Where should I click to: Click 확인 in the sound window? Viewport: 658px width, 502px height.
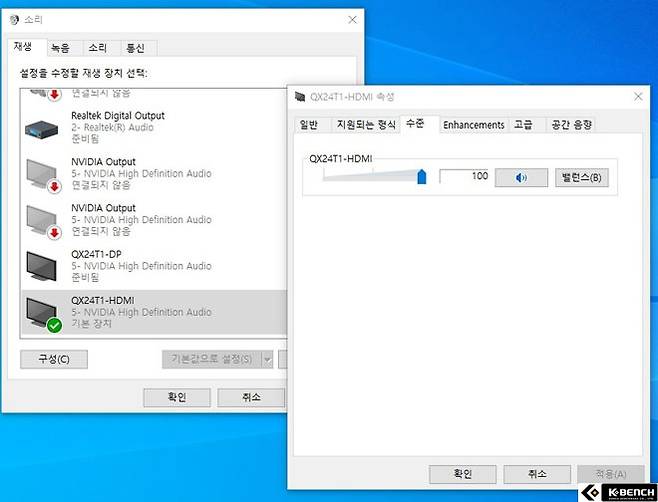click(177, 397)
